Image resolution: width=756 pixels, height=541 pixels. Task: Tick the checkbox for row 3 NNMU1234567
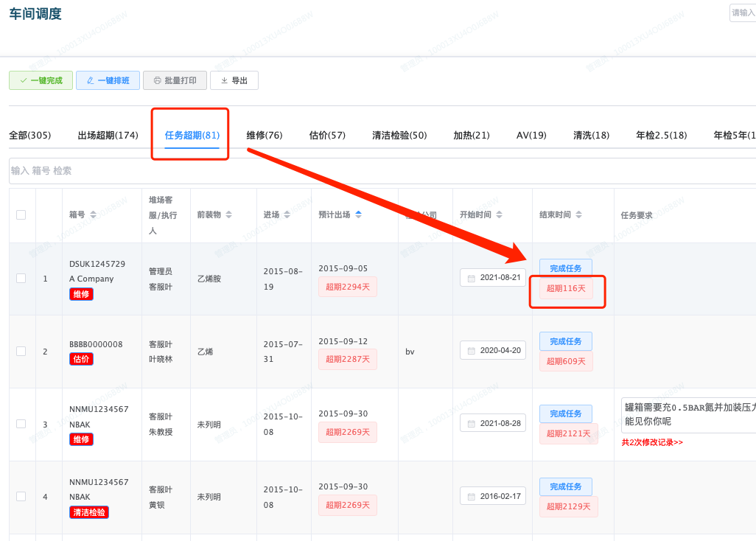coord(21,424)
